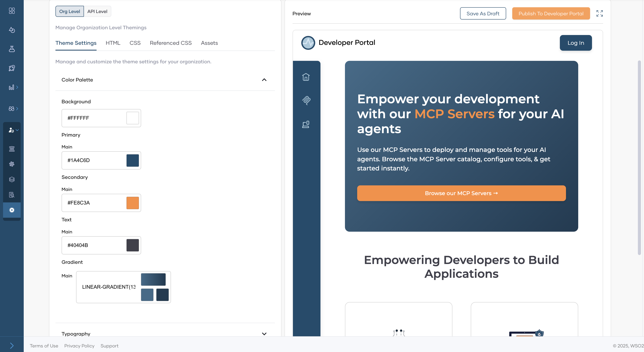Click the Save As Draft button
This screenshot has width=644, height=352.
483,14
